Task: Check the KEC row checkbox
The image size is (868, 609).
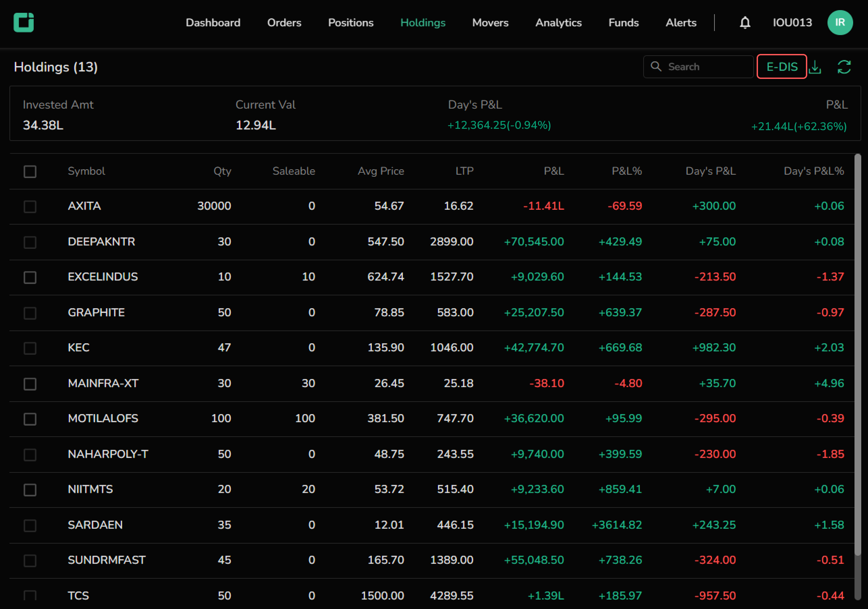Action: coord(30,348)
